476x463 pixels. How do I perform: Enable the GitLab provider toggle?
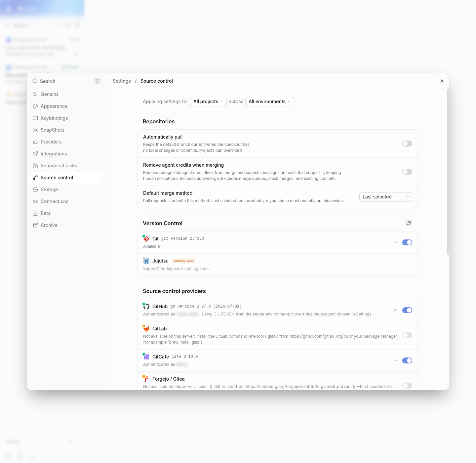tap(407, 335)
